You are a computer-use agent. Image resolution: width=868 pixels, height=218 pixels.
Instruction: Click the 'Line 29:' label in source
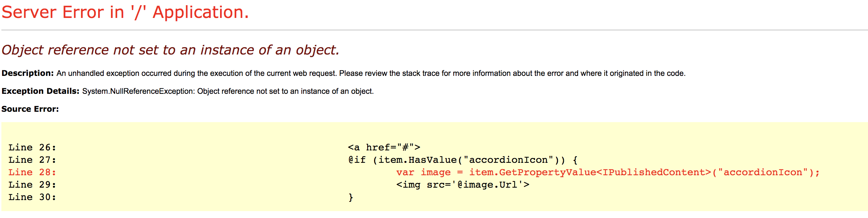32,185
